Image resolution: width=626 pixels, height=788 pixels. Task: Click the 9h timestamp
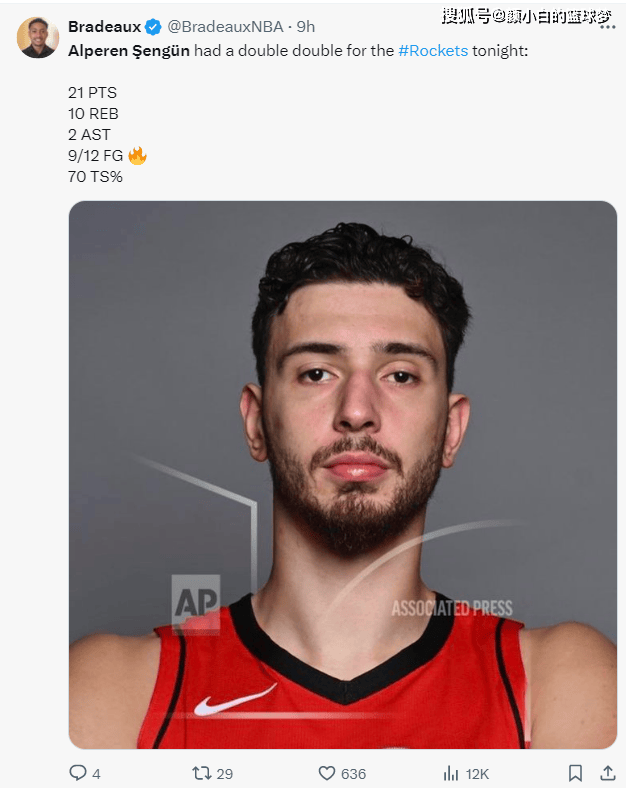305,27
